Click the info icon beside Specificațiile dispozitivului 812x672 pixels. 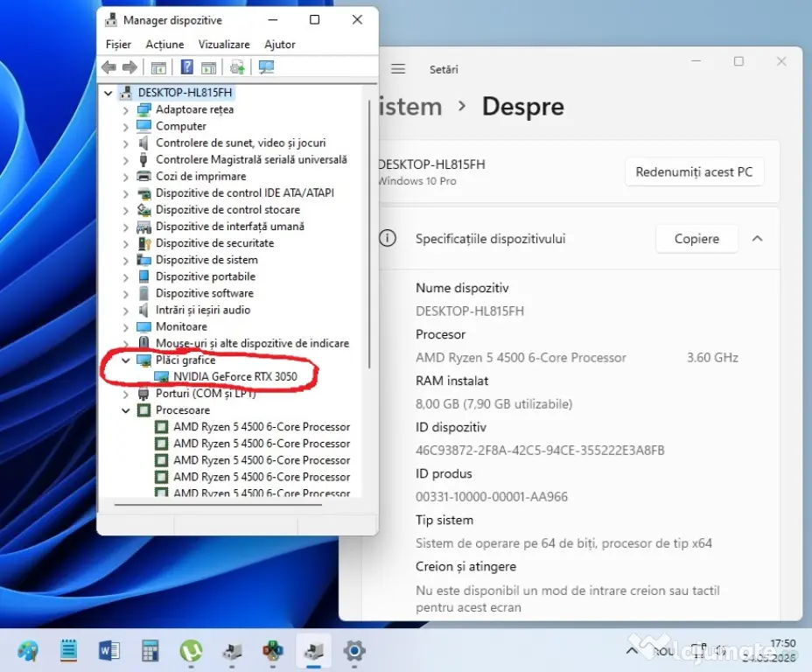pyautogui.click(x=388, y=239)
